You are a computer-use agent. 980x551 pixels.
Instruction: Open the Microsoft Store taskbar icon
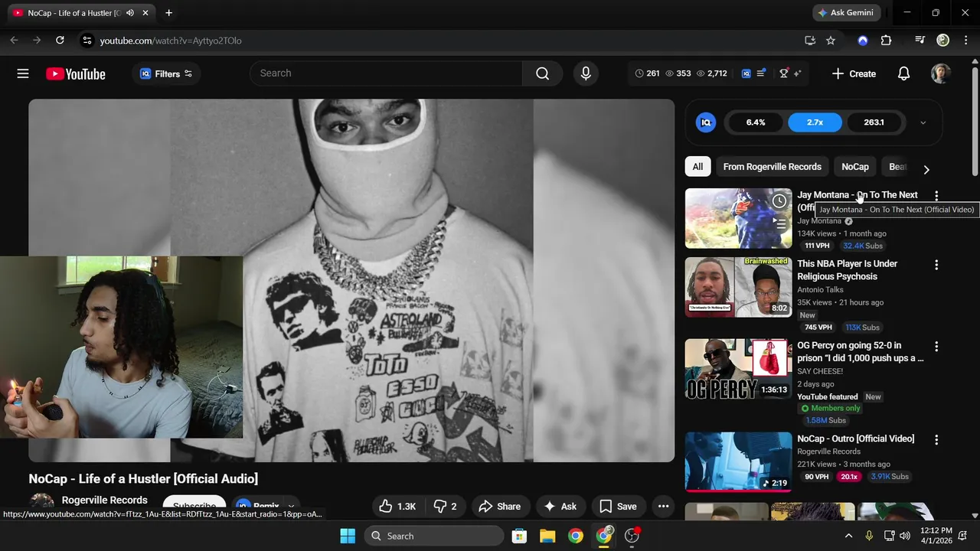(519, 536)
